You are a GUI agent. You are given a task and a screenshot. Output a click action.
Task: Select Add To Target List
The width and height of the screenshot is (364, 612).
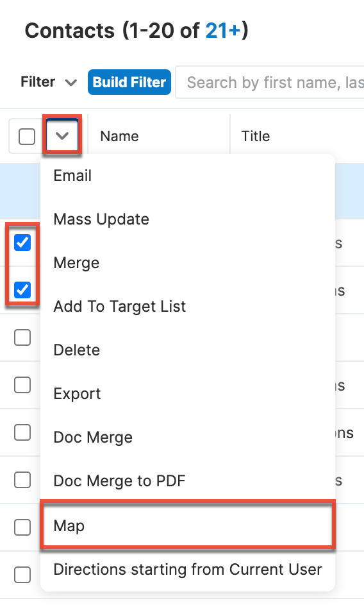click(188, 307)
